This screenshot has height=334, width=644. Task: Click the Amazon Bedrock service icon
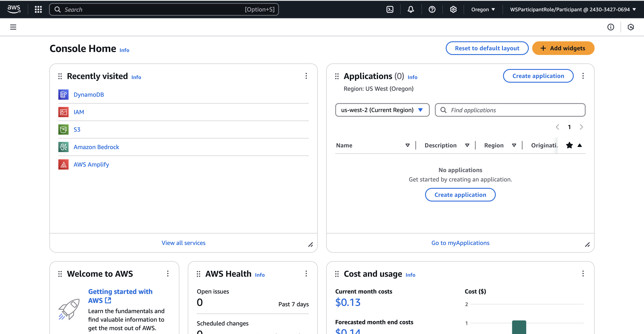click(x=63, y=147)
